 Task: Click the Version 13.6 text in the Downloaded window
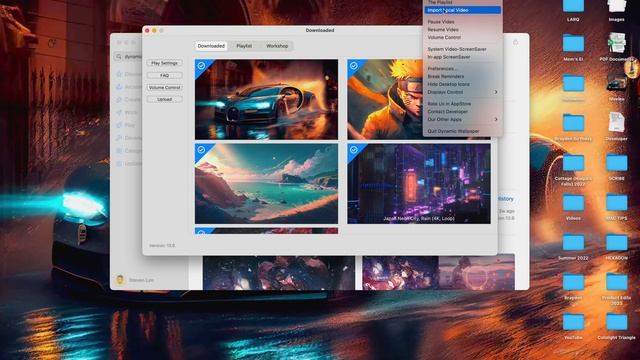point(162,246)
